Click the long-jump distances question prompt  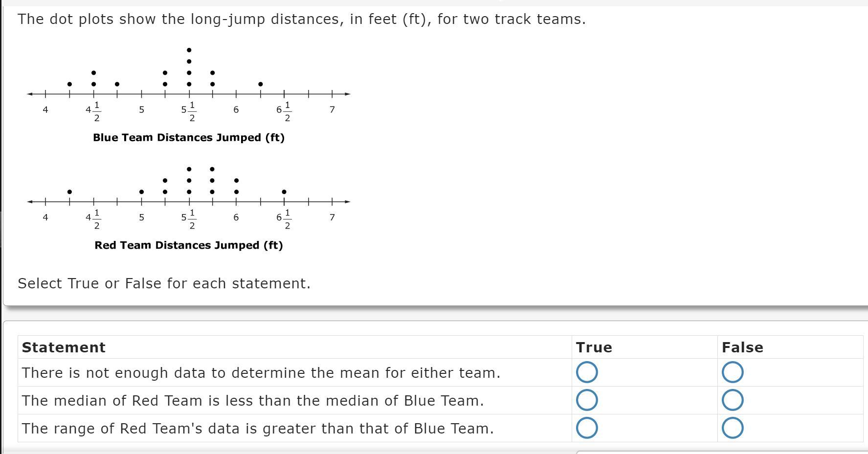tap(301, 20)
